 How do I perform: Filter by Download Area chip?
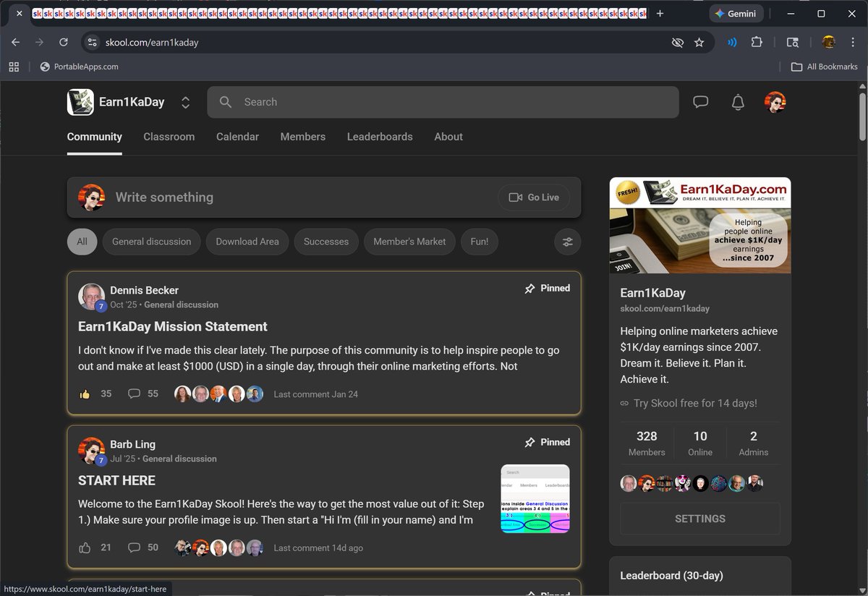pyautogui.click(x=247, y=242)
